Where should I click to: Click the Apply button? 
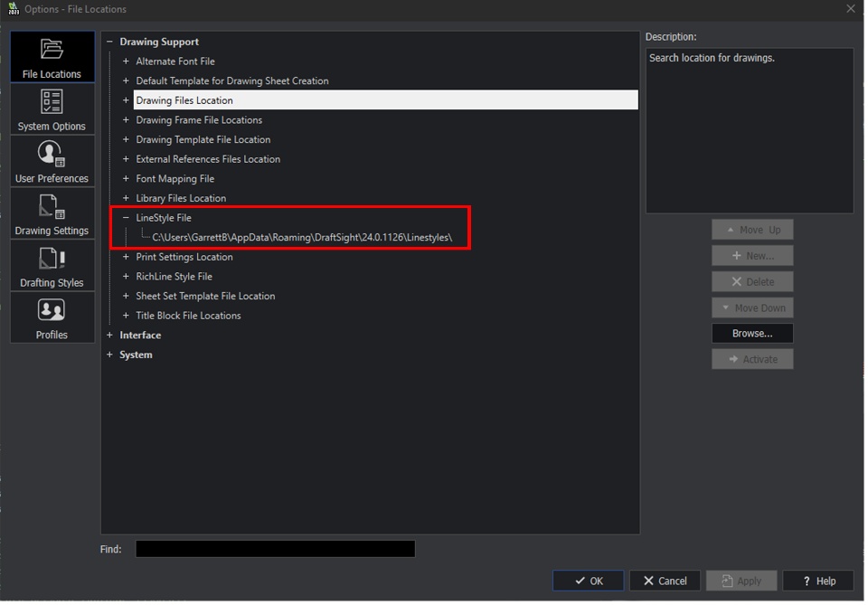pyautogui.click(x=741, y=581)
